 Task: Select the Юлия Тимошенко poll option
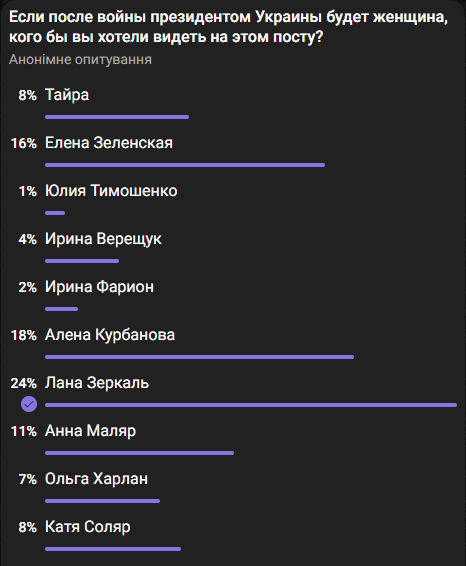click(233, 200)
